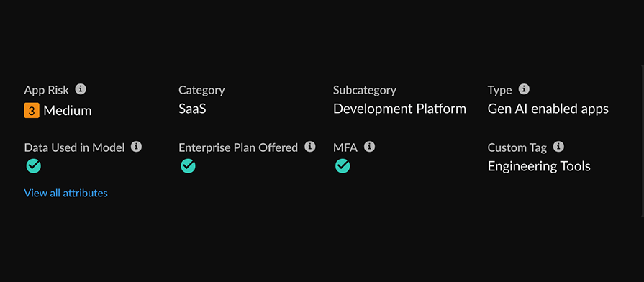Screen dimensions: 644x282
Task: Show info for Enterprise Plan Offered
Action: tap(310, 147)
